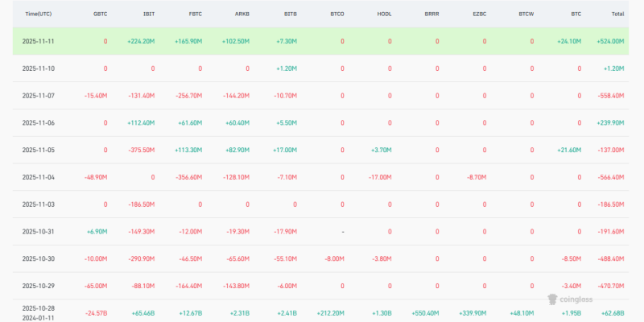Click the ARKB column header
The width and height of the screenshot is (644, 322).
(242, 14)
